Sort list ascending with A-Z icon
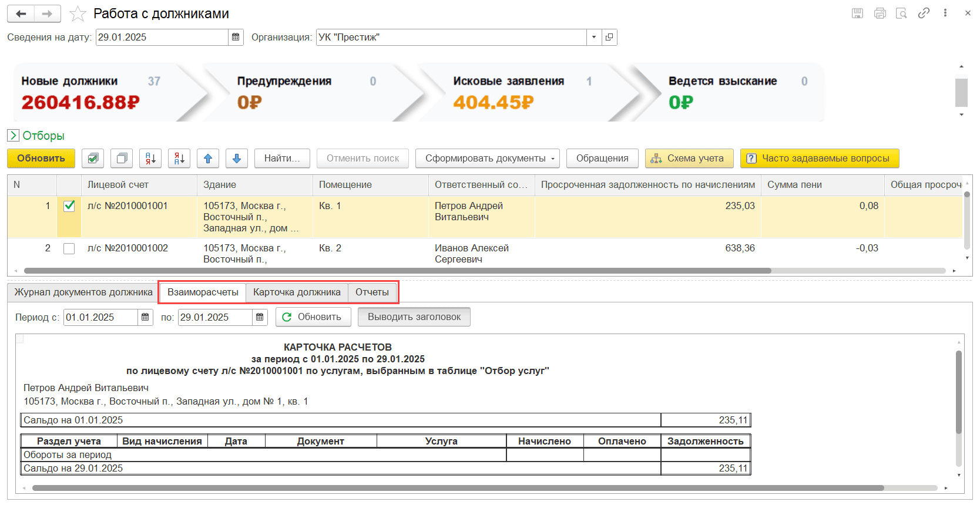This screenshot has width=980, height=505. tap(150, 159)
